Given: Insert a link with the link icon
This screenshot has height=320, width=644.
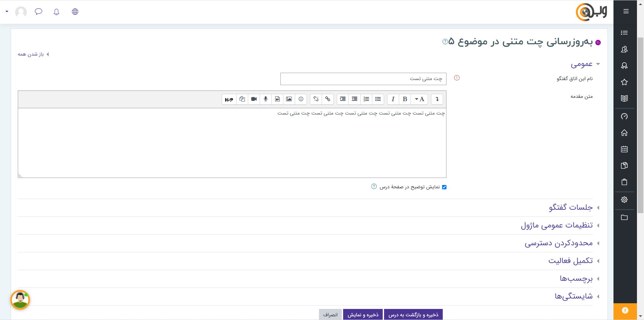Looking at the screenshot, I should tap(328, 99).
